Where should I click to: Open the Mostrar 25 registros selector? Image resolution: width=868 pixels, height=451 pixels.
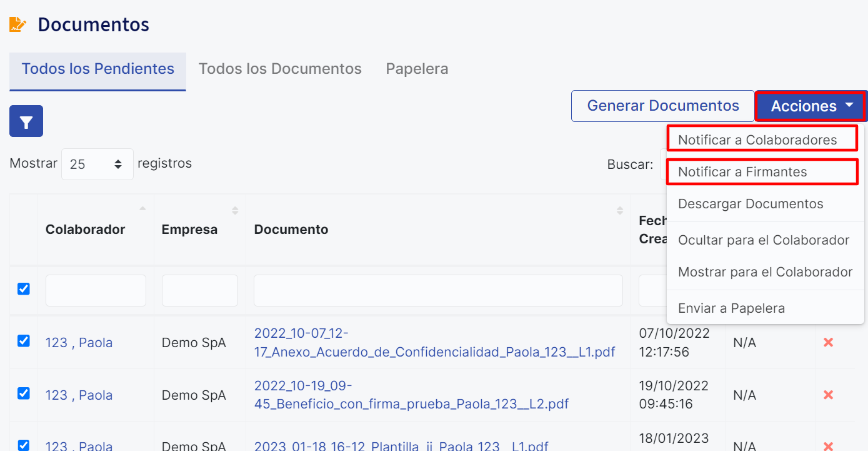97,165
